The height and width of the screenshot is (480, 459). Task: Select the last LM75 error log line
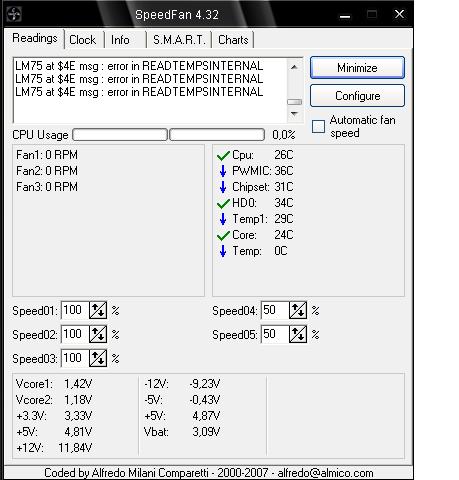tap(139, 92)
